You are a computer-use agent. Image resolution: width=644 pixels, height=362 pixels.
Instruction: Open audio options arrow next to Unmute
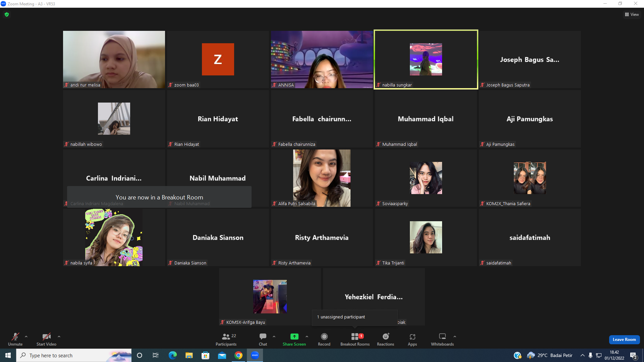click(26, 337)
